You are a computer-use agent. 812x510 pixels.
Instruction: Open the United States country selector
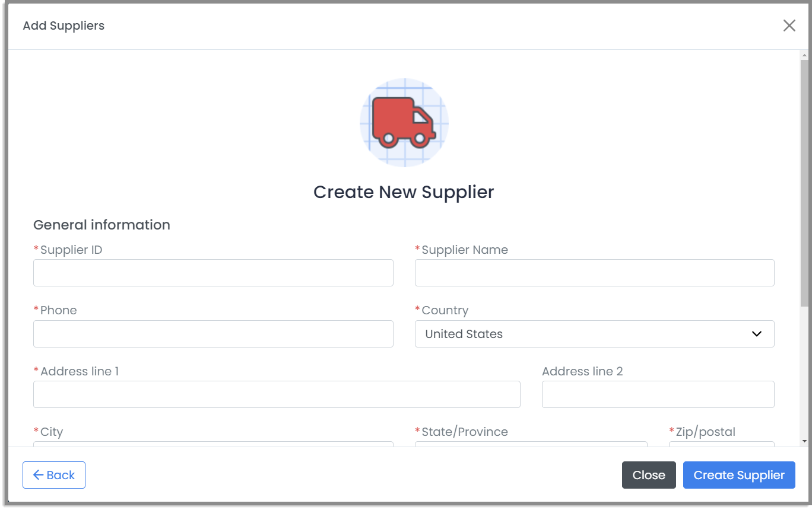(x=594, y=334)
